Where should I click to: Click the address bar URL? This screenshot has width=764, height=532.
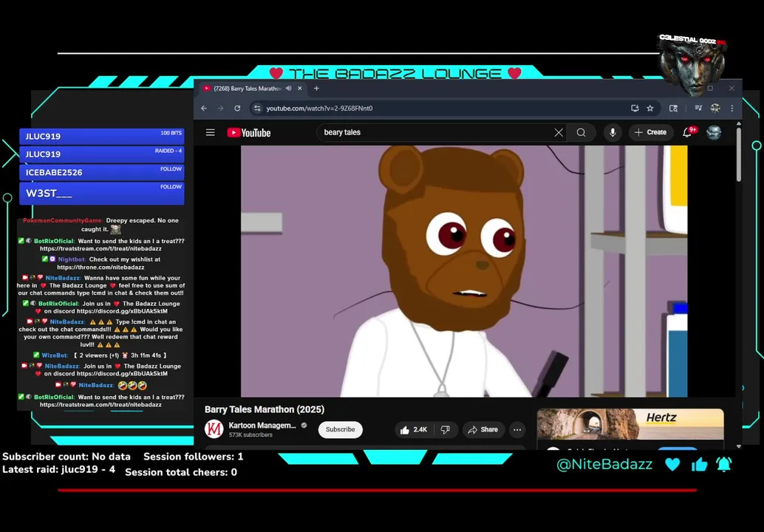(319, 108)
